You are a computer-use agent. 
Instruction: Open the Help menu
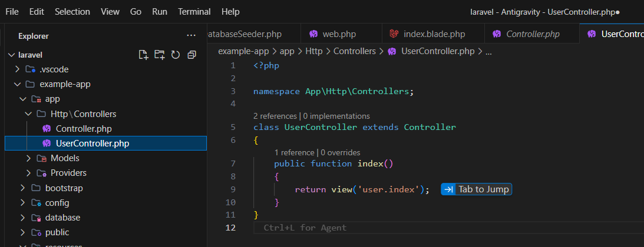(x=230, y=12)
